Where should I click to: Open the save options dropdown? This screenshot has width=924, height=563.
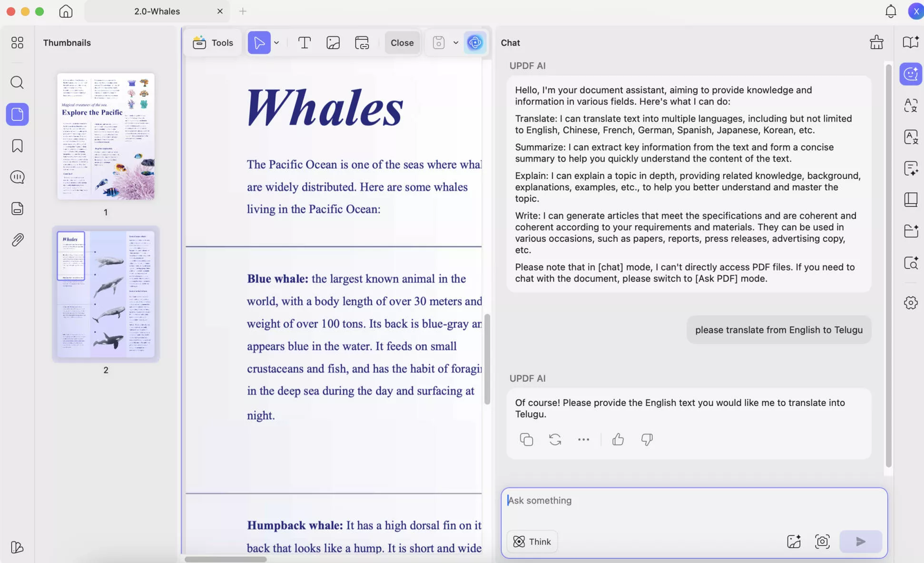tap(456, 42)
